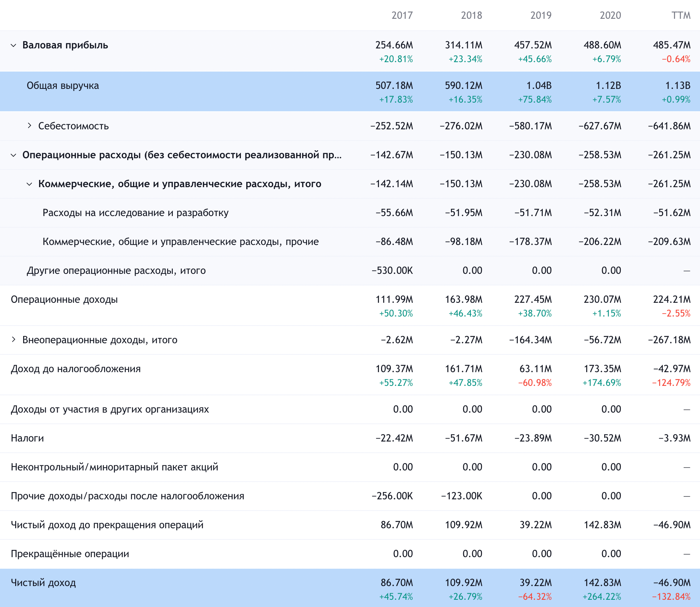Collapse Операционные расходы section chevron
The image size is (700, 607).
pyautogui.click(x=13, y=155)
